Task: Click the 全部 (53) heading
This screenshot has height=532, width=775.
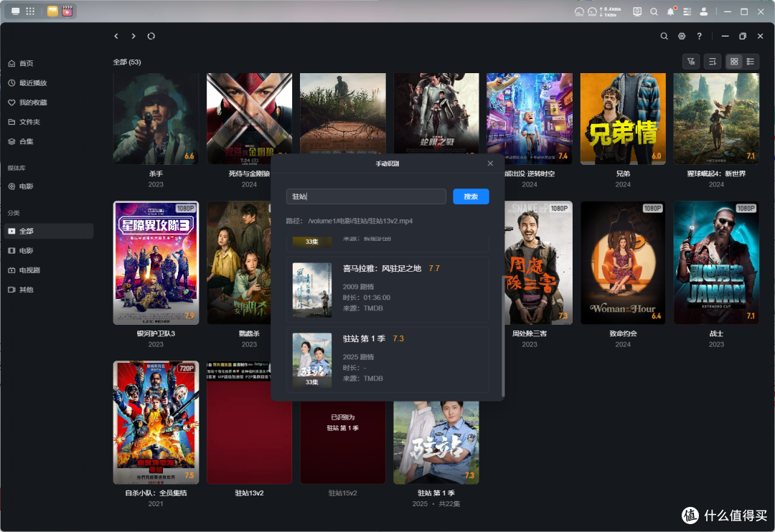Action: pos(127,62)
